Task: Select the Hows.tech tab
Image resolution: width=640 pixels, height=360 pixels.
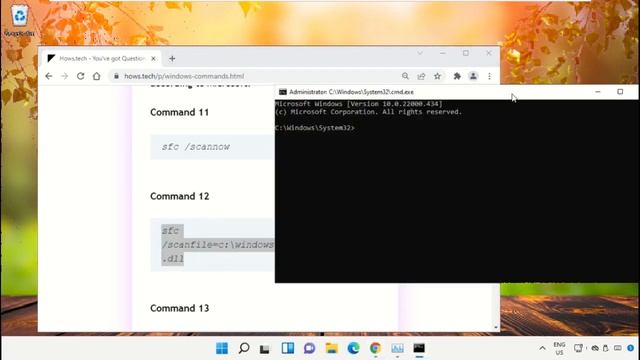Action: click(x=102, y=59)
